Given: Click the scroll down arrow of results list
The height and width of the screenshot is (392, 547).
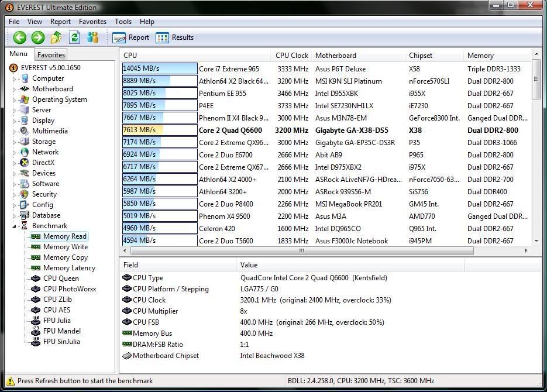Looking at the screenshot, I should point(536,241).
